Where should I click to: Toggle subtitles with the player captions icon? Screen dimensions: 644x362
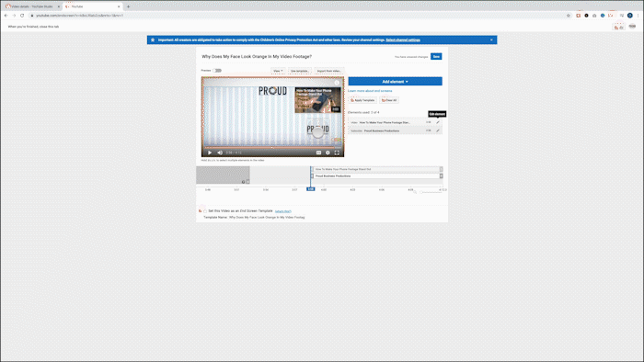(x=318, y=153)
